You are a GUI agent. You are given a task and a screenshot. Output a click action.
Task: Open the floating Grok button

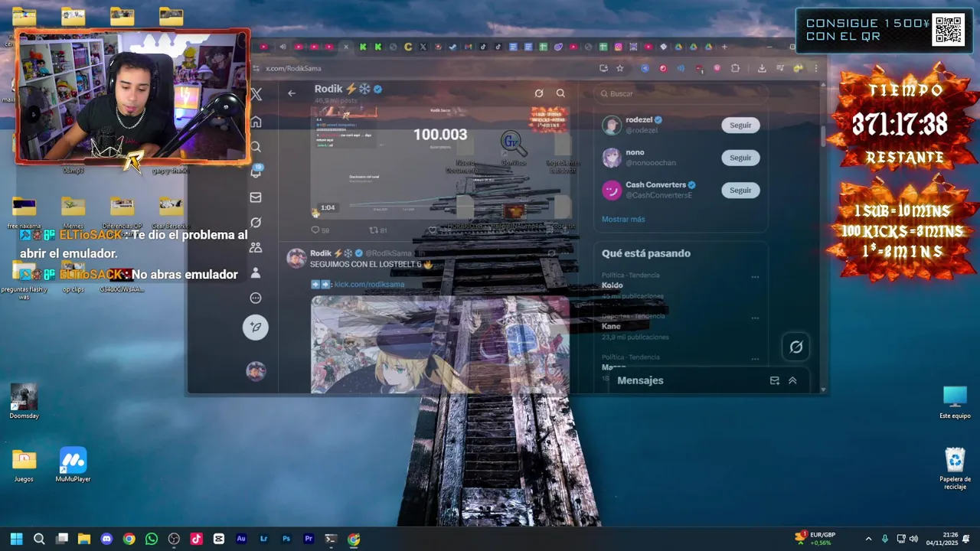[796, 347]
